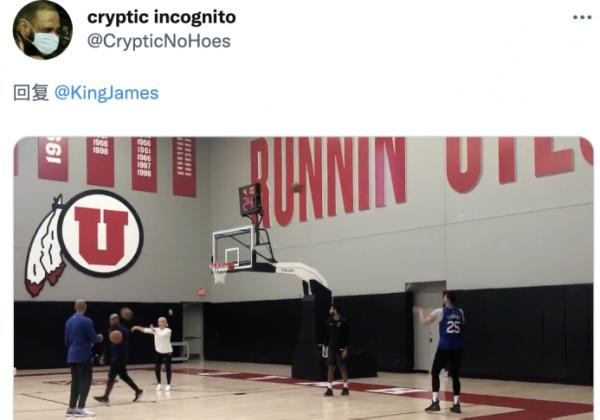Click the man in blue jacket
600x420 pixels.
pos(80,358)
